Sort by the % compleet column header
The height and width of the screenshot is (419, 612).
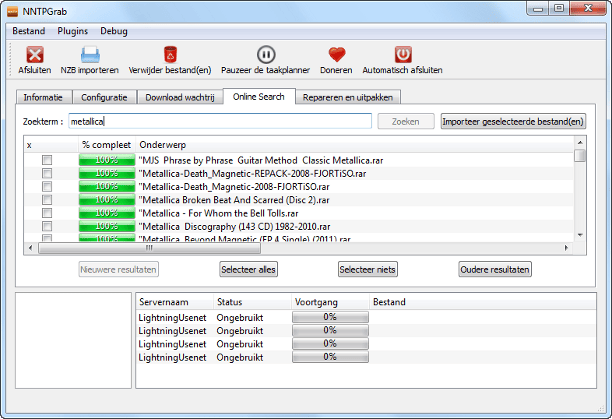tap(107, 145)
